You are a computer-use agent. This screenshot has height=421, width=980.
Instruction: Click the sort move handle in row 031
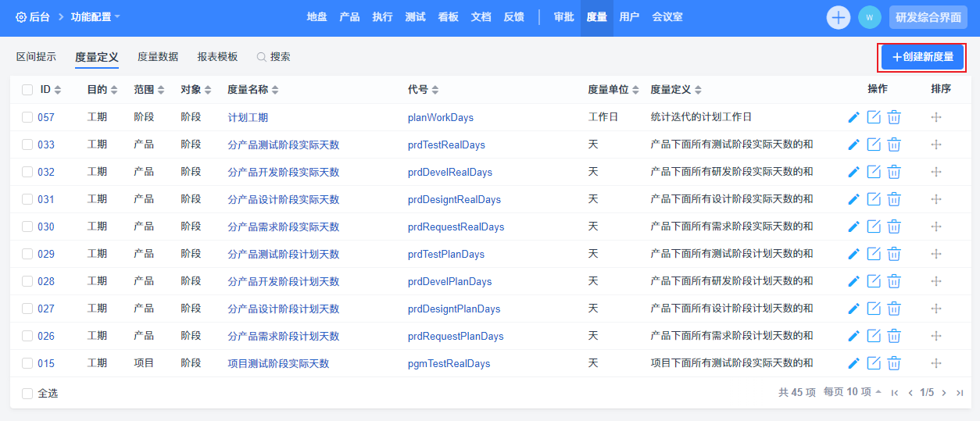936,199
